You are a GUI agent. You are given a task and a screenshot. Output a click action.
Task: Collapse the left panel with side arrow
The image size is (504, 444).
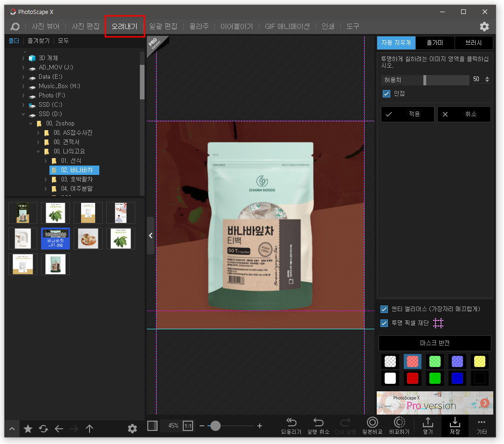coord(151,236)
